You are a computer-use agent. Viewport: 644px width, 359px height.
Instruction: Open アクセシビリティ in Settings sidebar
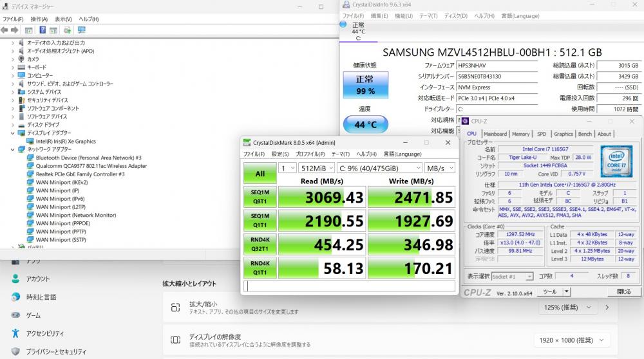pyautogui.click(x=37, y=333)
